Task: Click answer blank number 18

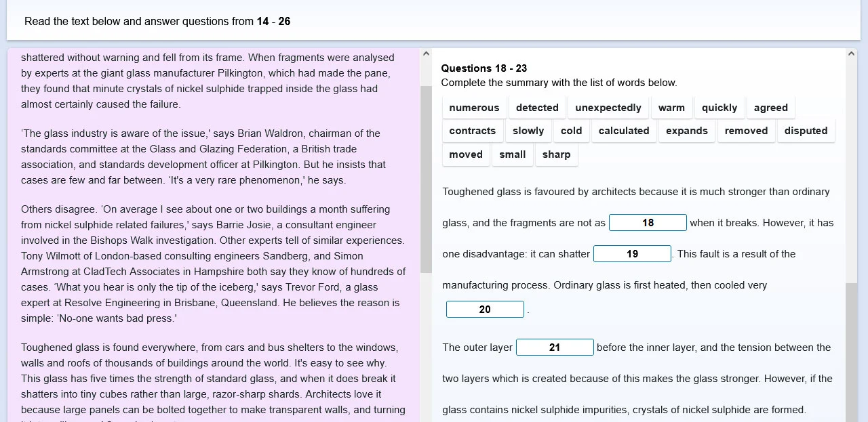Action: 648,223
